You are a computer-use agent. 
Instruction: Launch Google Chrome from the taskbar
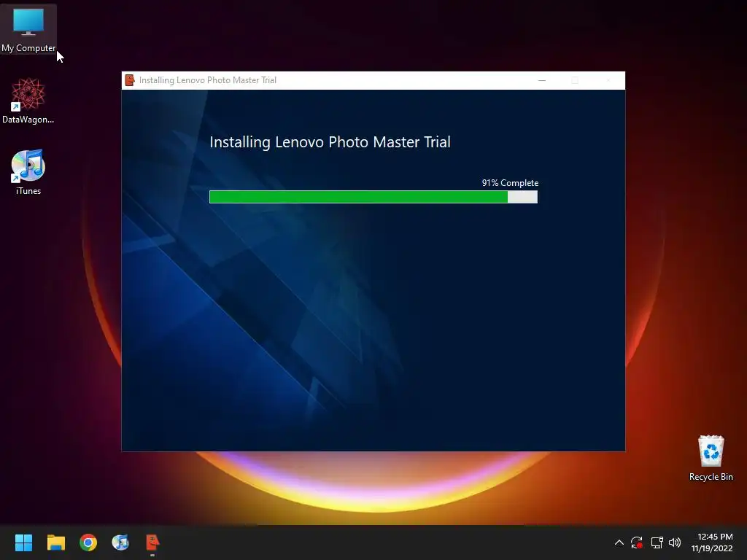tap(88, 542)
